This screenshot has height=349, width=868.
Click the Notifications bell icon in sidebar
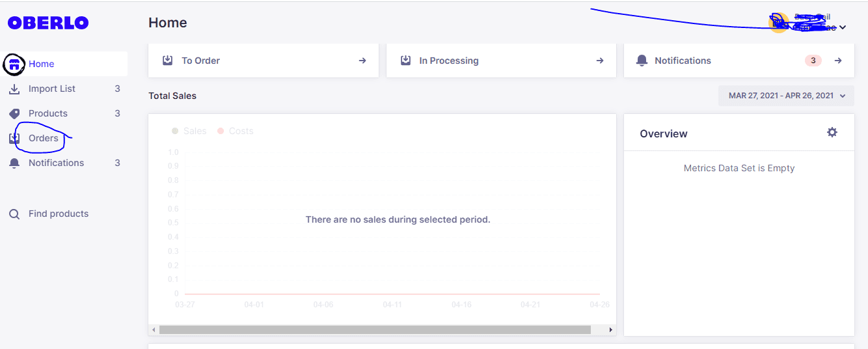pyautogui.click(x=14, y=163)
